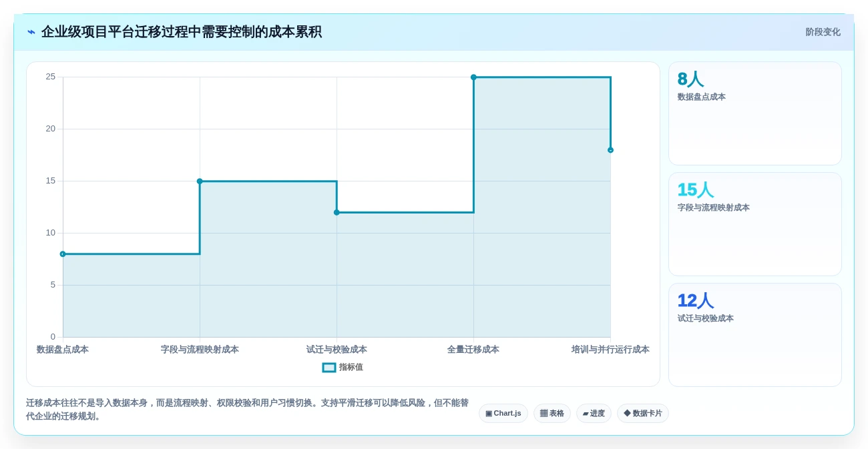Click x-axis label 培训与并行运行成本
The image size is (868, 449).
pyautogui.click(x=610, y=350)
